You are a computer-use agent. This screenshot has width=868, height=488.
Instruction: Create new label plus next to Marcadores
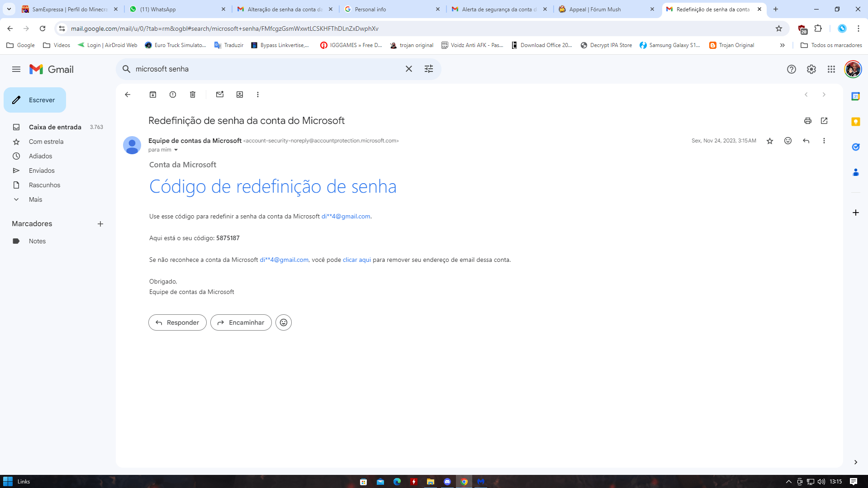click(100, 224)
